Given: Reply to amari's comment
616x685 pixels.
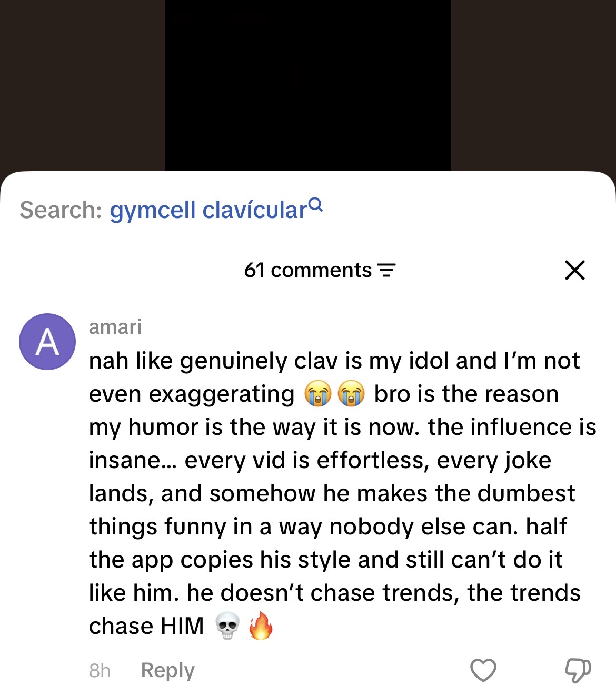Looking at the screenshot, I should pyautogui.click(x=168, y=670).
